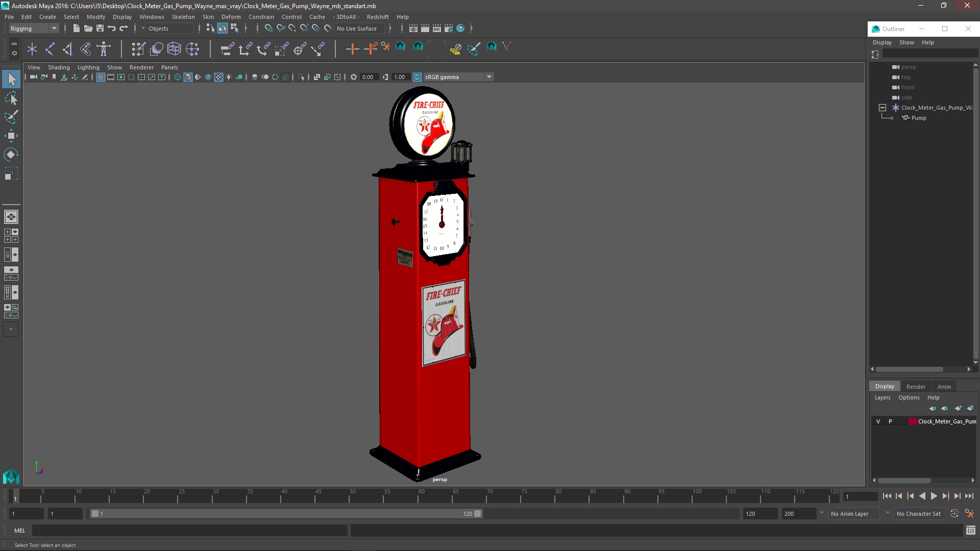The width and height of the screenshot is (980, 551).
Task: Click the Snap to grid icon
Action: tap(268, 28)
